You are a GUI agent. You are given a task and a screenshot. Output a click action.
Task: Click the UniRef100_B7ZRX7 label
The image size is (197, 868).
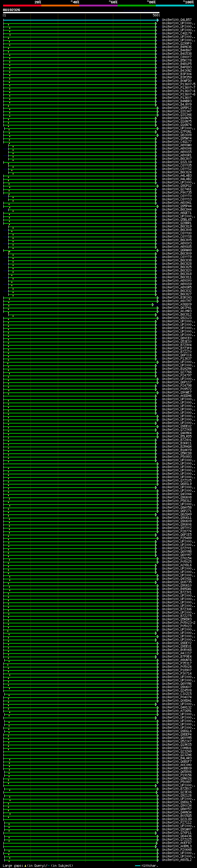(177, 789)
